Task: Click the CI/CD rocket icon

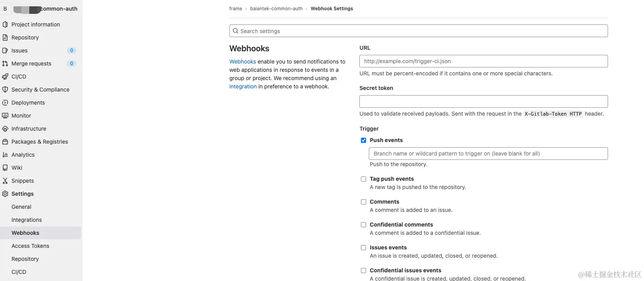Action: 5,77
